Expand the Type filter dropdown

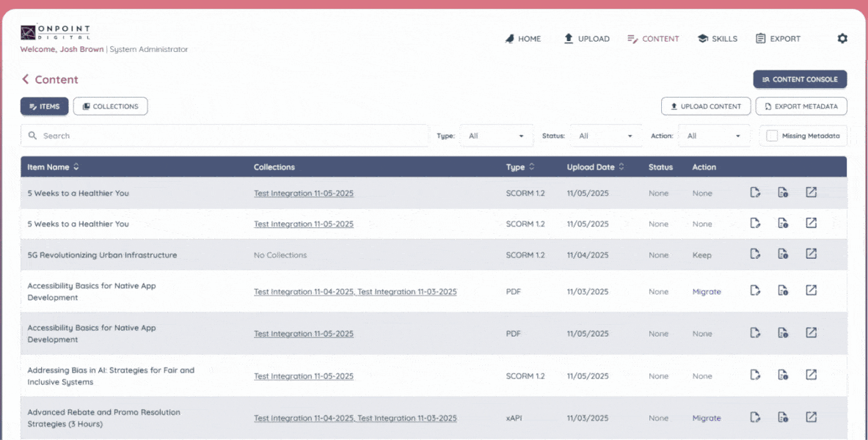click(x=496, y=136)
